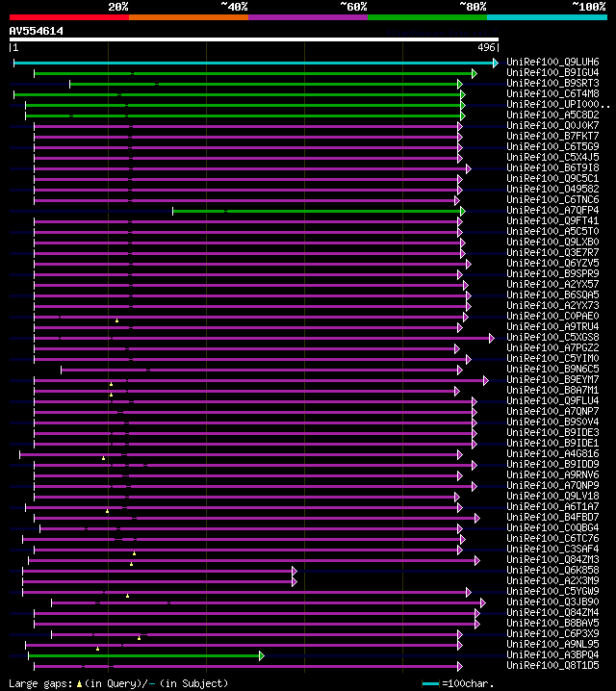Click the arrowhead ending the B9EYM7 bar

click(x=486, y=381)
